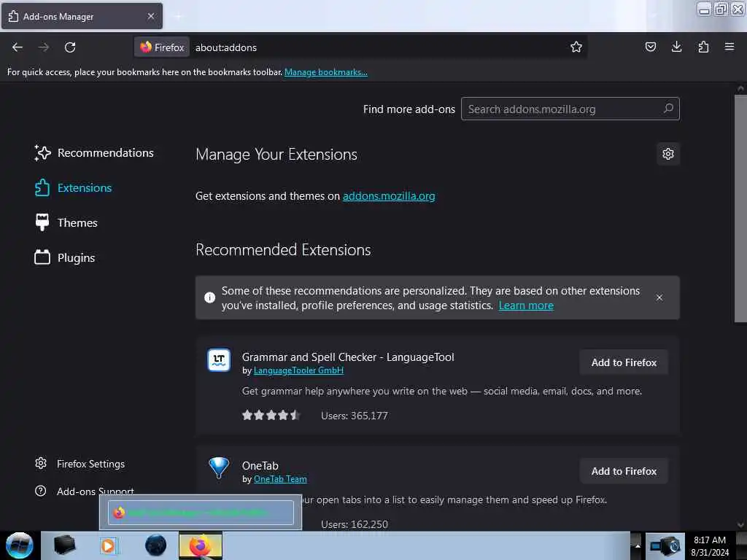Go back using the back arrow
The height and width of the screenshot is (560, 747).
[x=18, y=47]
